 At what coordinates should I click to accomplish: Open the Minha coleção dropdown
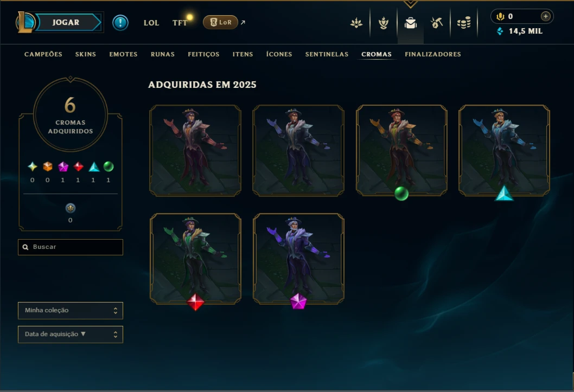click(71, 311)
